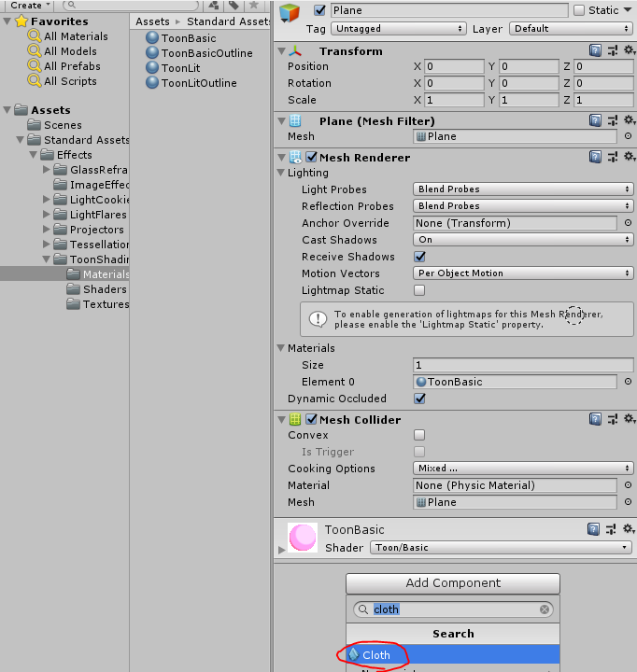Toggle Receive Shadows checkbox
The image size is (637, 672).
pos(419,257)
